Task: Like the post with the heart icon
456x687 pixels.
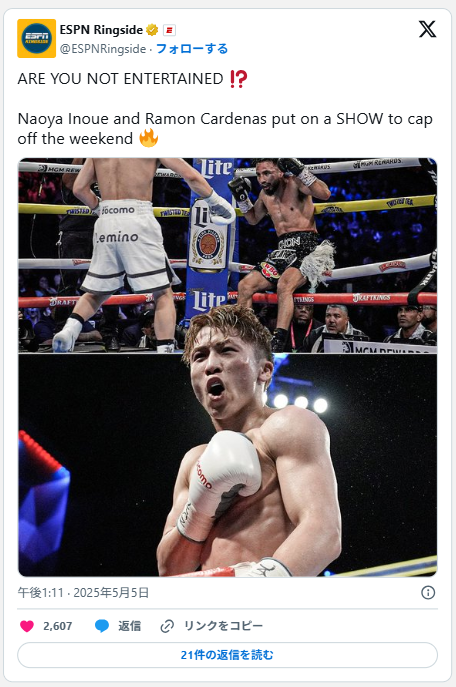Action: (27, 626)
